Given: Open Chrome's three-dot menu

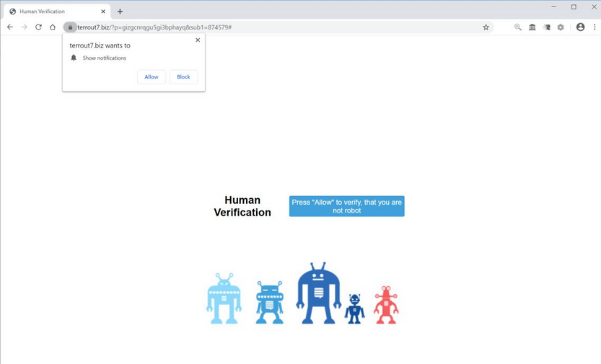Looking at the screenshot, I should 595,27.
